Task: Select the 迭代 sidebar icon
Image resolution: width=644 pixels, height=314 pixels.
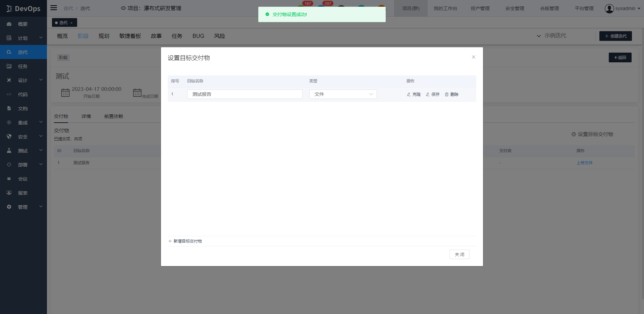Action: pos(9,52)
